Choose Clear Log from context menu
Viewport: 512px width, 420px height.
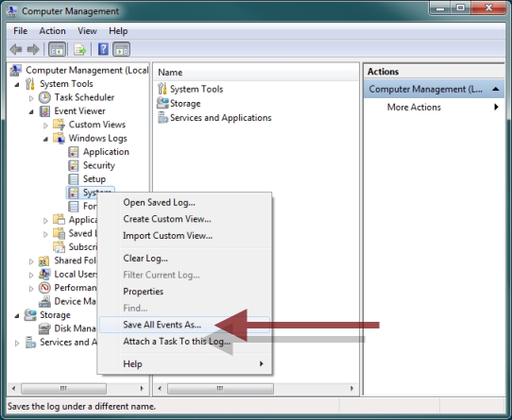click(x=184, y=259)
